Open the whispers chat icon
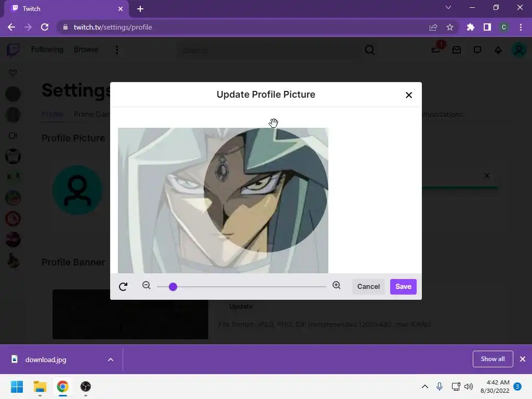This screenshot has height=399, width=532. click(477, 50)
